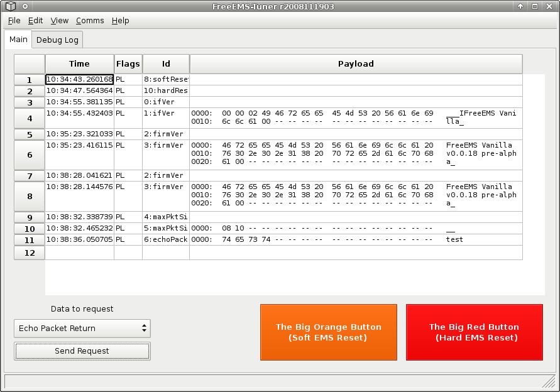Screen dimensions: 560x392
Task: Click the 8:softReset Id cell
Action: pos(166,79)
